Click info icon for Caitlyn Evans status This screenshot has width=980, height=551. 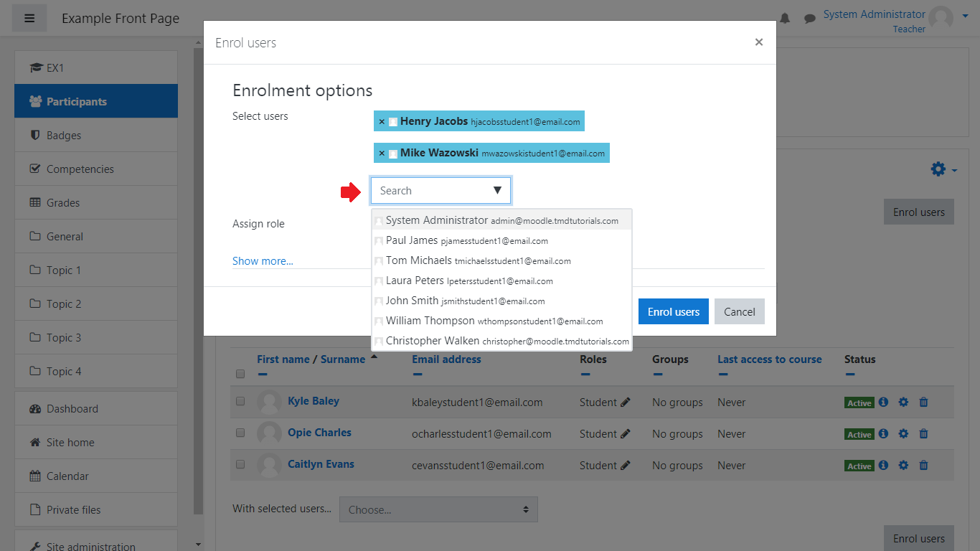click(883, 466)
